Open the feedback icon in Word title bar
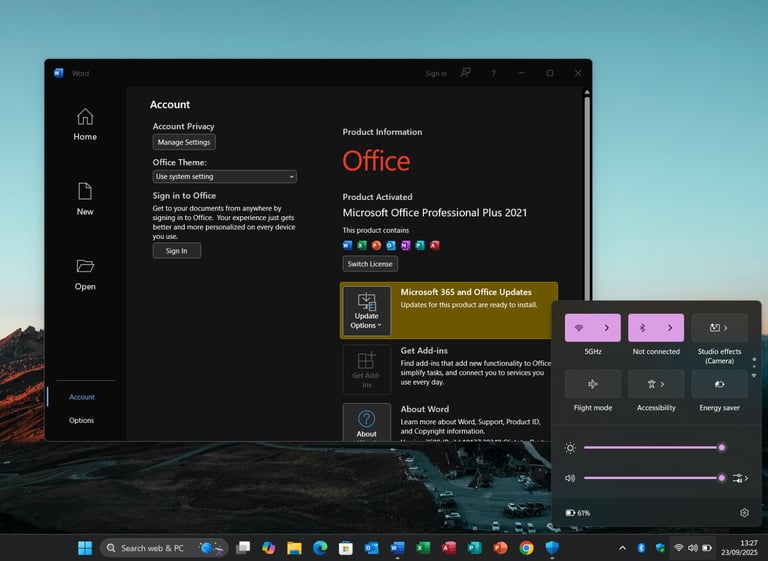The height and width of the screenshot is (561, 768). point(465,73)
